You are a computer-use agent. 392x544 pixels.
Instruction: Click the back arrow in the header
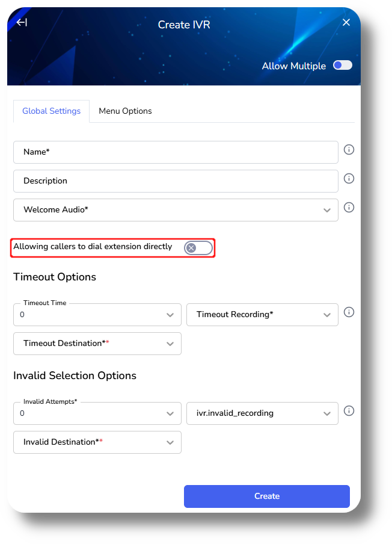tap(20, 22)
